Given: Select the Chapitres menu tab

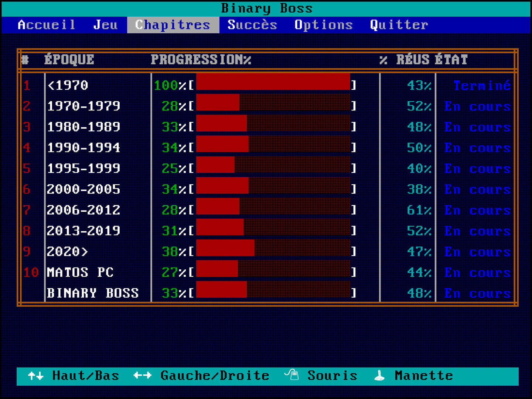Looking at the screenshot, I should 173,25.
